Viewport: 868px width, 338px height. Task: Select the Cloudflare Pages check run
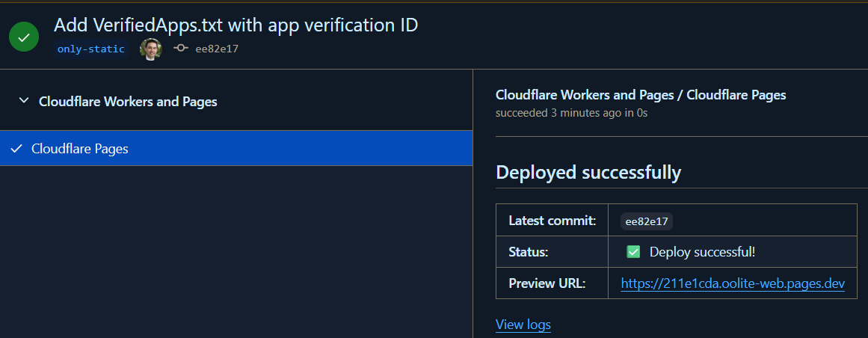(x=236, y=148)
